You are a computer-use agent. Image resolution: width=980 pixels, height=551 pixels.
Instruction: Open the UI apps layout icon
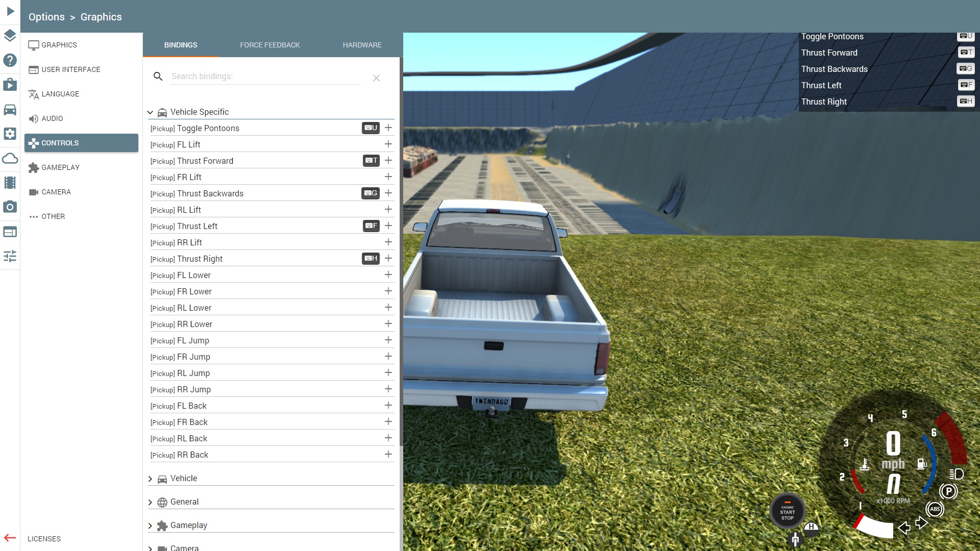click(10, 232)
